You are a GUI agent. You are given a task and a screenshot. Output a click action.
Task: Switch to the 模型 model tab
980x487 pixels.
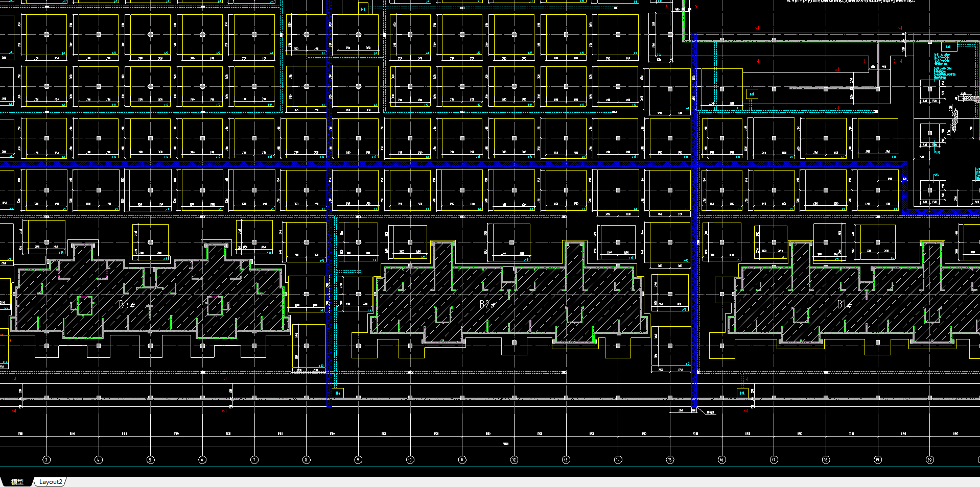coord(17,481)
